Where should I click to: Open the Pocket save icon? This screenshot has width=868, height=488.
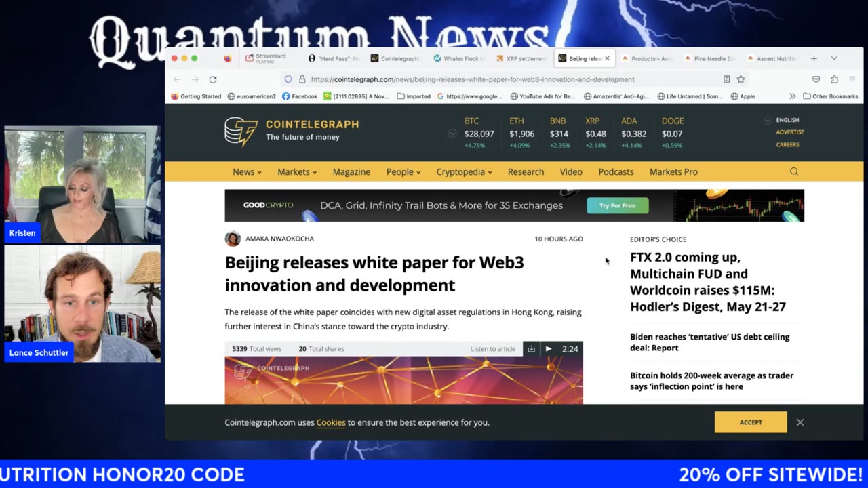(816, 79)
